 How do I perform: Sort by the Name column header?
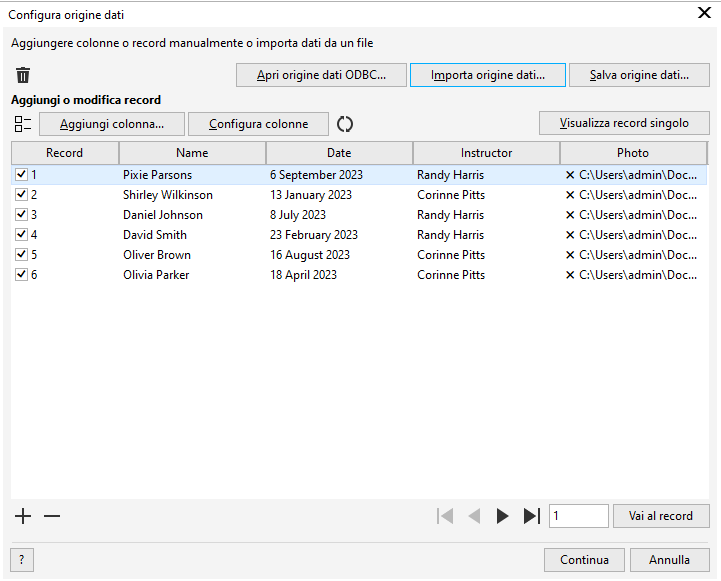[x=192, y=153]
